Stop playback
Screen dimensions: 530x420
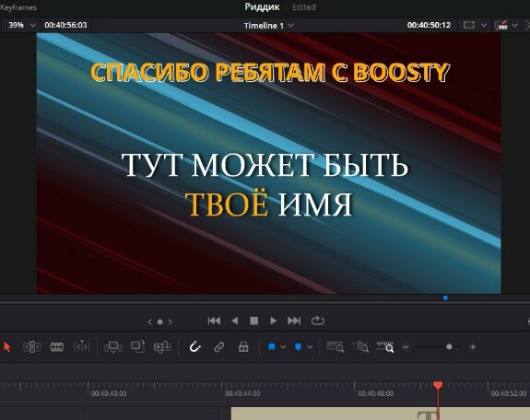[x=253, y=321]
